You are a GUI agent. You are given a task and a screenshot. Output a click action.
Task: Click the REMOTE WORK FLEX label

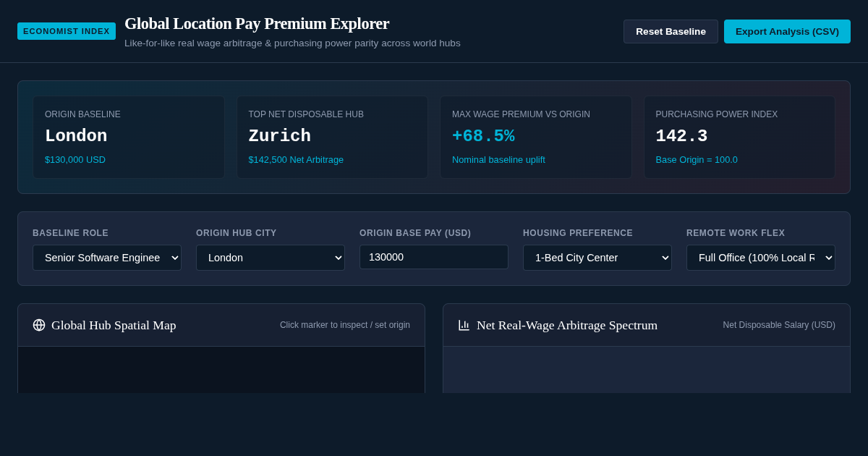coord(736,233)
